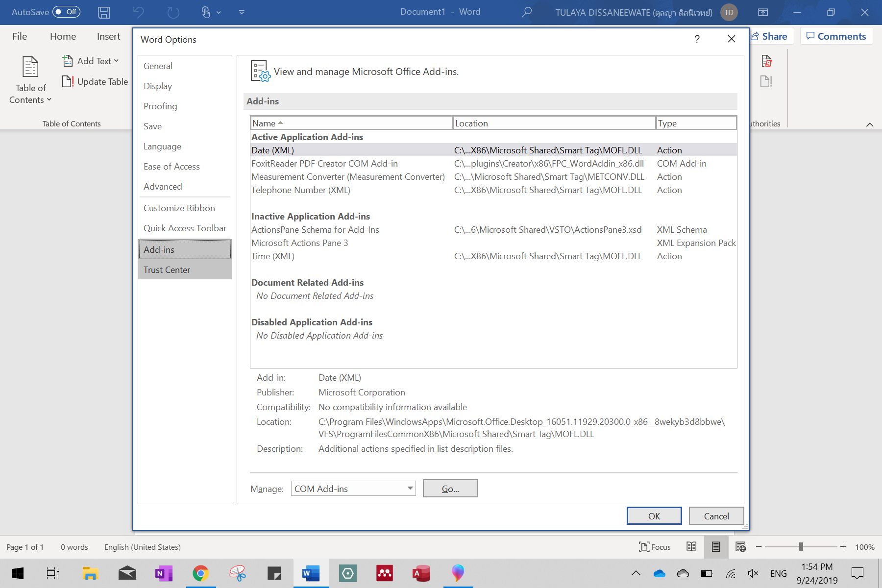Screen dimensions: 882x588
Task: Open the Comments button
Action: 836,36
